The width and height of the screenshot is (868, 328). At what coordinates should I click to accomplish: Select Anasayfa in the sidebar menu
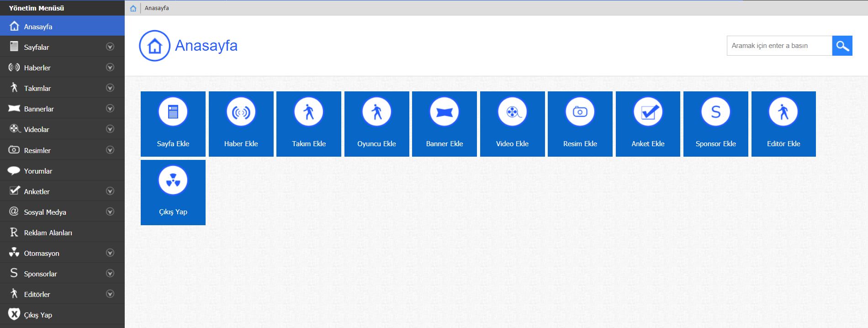click(62, 26)
